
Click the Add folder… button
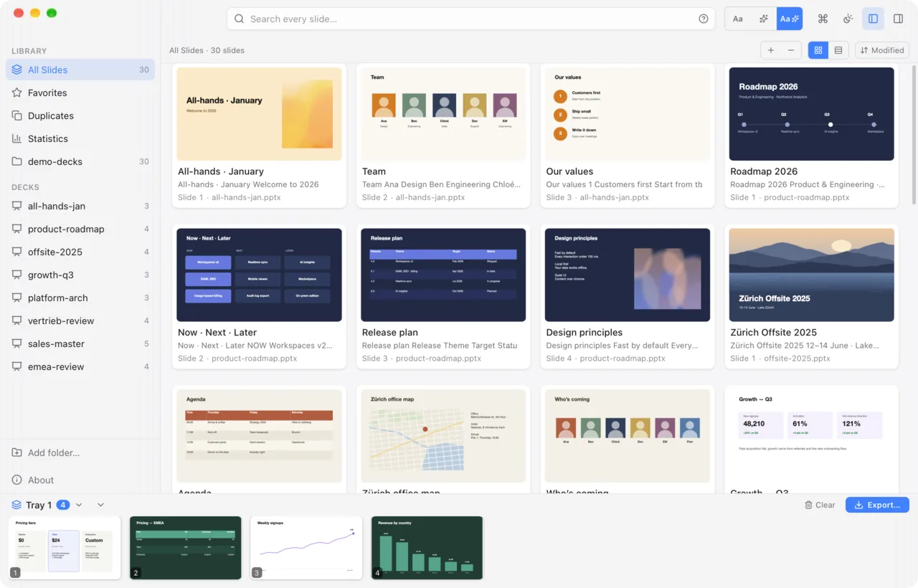pos(80,452)
